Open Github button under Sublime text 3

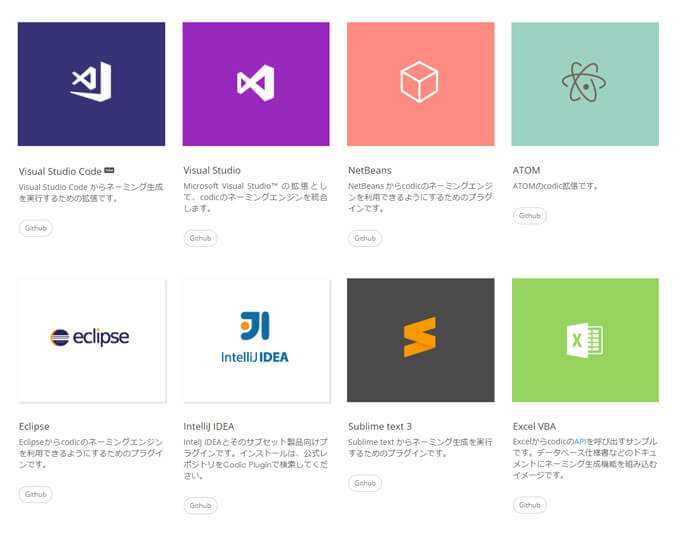pyautogui.click(x=365, y=483)
